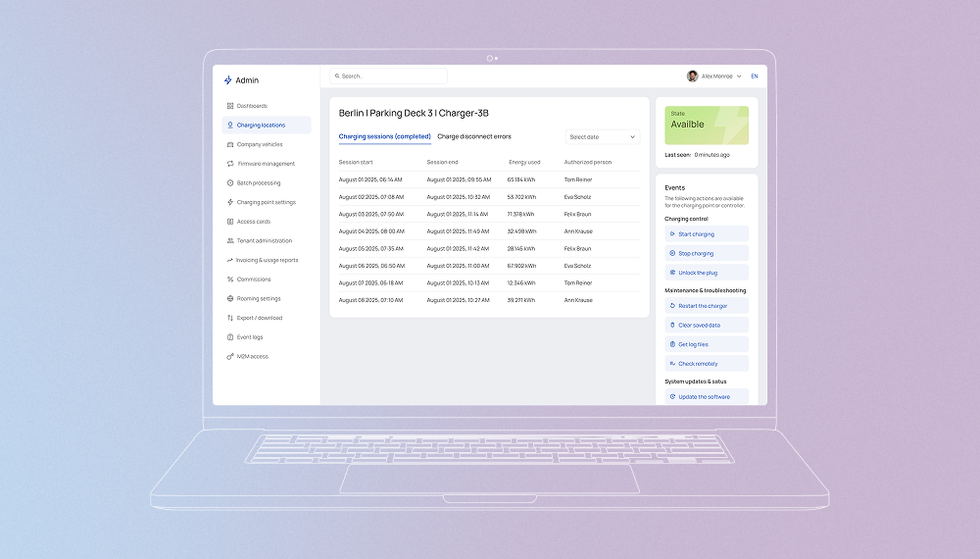
Task: Click the Dashboards icon in sidebar
Action: tap(230, 106)
